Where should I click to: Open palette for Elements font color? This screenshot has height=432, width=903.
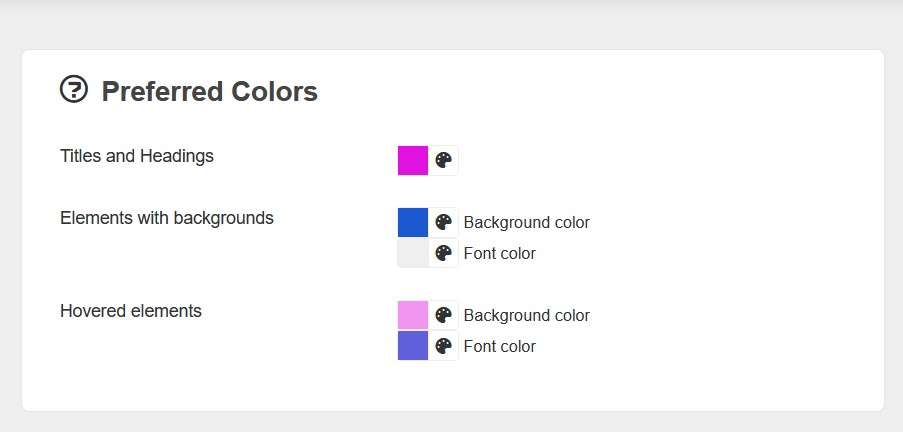[444, 253]
